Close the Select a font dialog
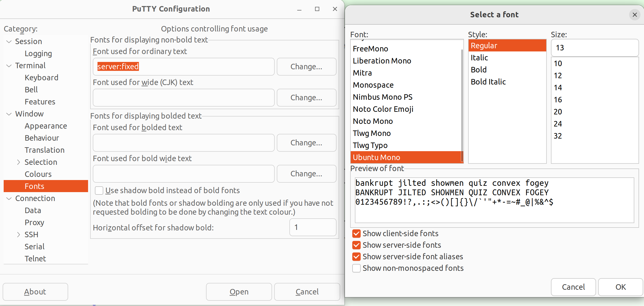 pos(635,15)
